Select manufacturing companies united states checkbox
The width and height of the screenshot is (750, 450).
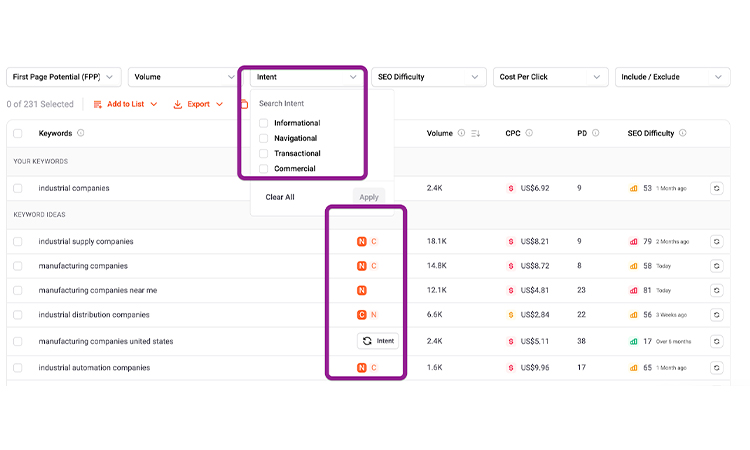[x=18, y=341]
